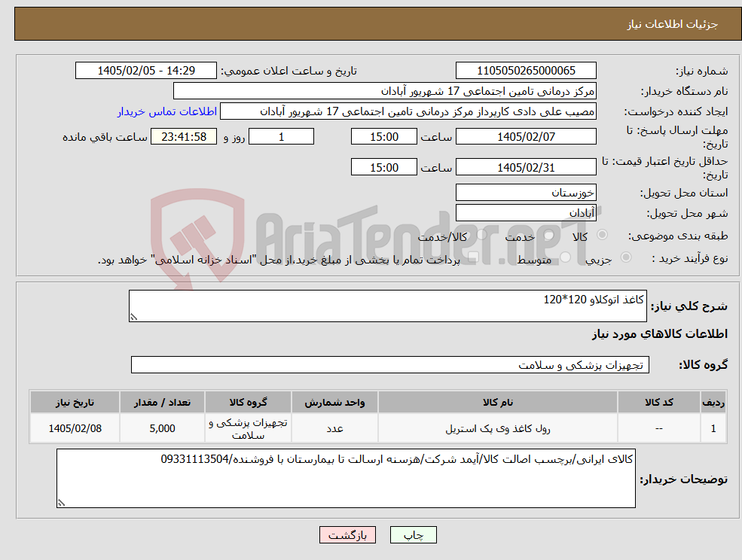Click the countdown timer 23:41:58
Image resolution: width=742 pixels, height=560 pixels.
(184, 137)
